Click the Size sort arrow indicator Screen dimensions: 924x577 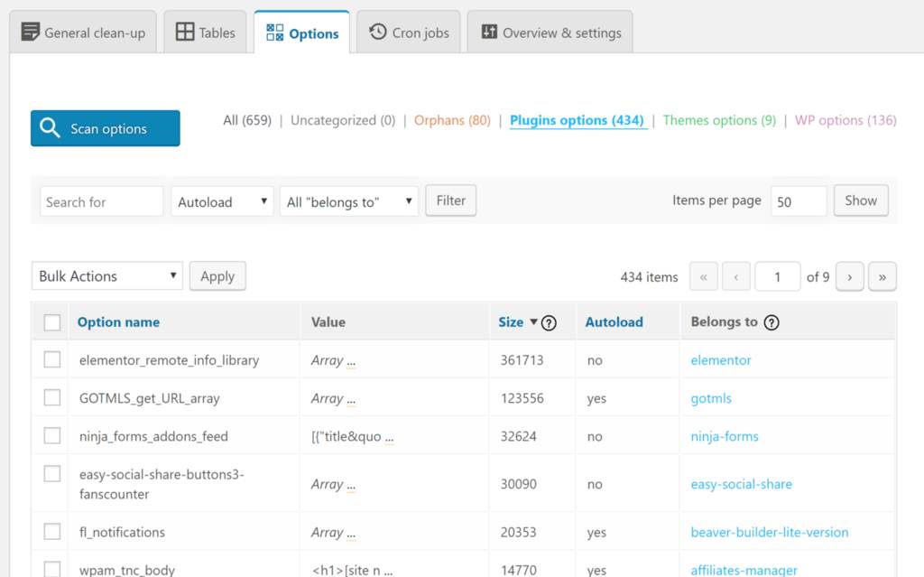[533, 322]
